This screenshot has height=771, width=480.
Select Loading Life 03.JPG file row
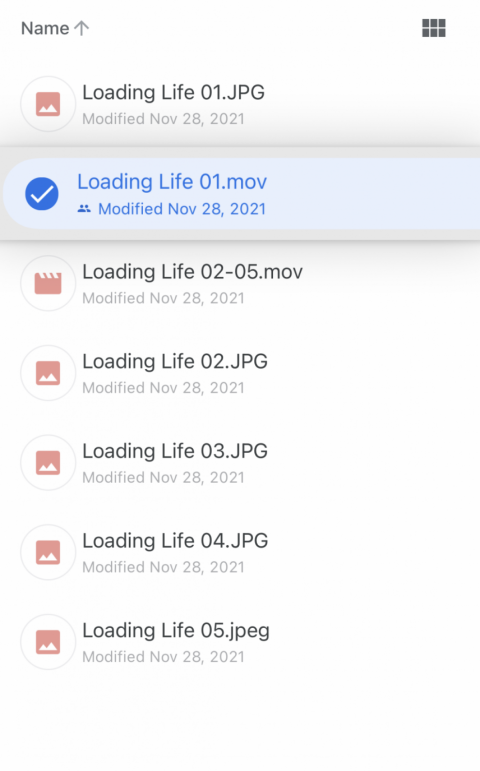click(x=240, y=463)
